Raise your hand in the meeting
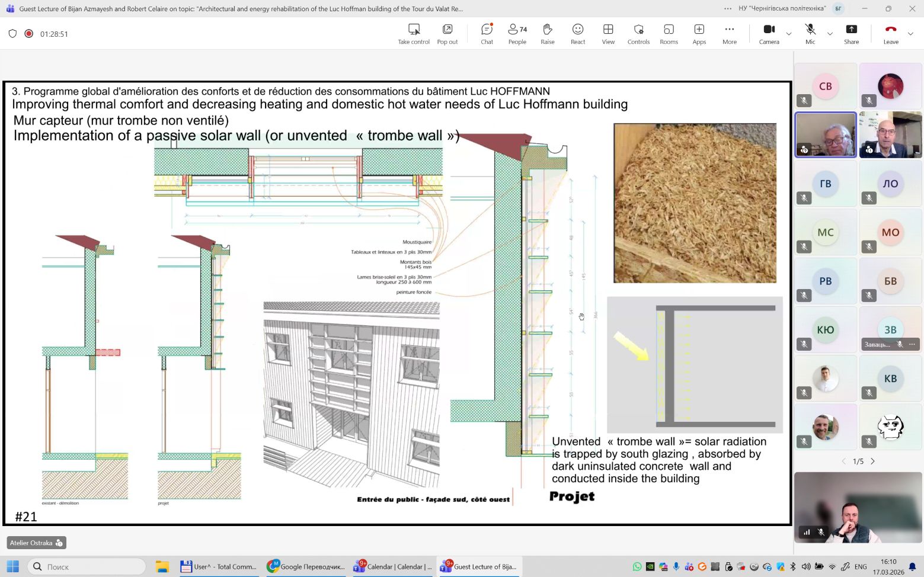Image resolution: width=924 pixels, height=577 pixels. tap(548, 34)
